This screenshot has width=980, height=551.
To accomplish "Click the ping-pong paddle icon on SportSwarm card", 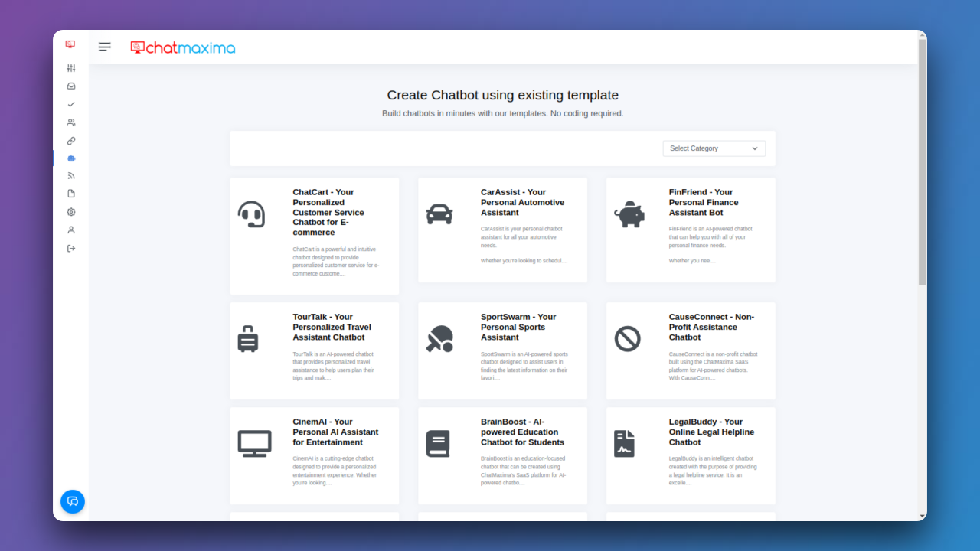I will [439, 338].
